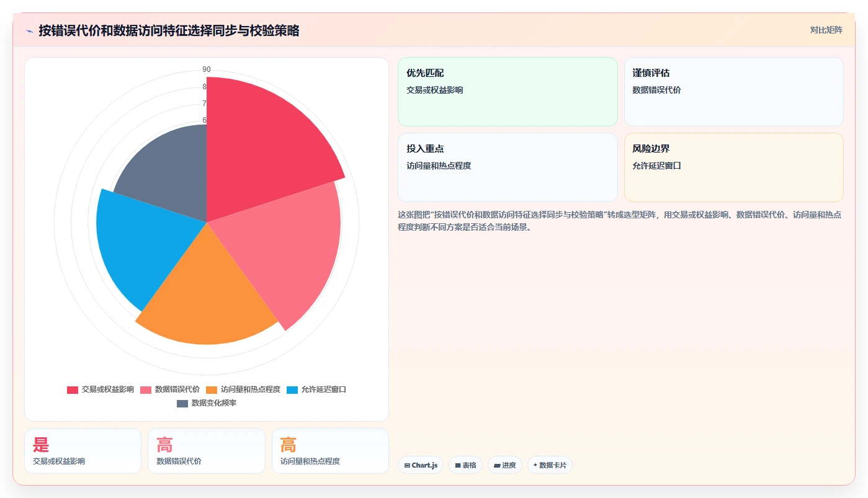Toggle 访问量和热点程度 legend color box
868x498 pixels.
pos(212,389)
